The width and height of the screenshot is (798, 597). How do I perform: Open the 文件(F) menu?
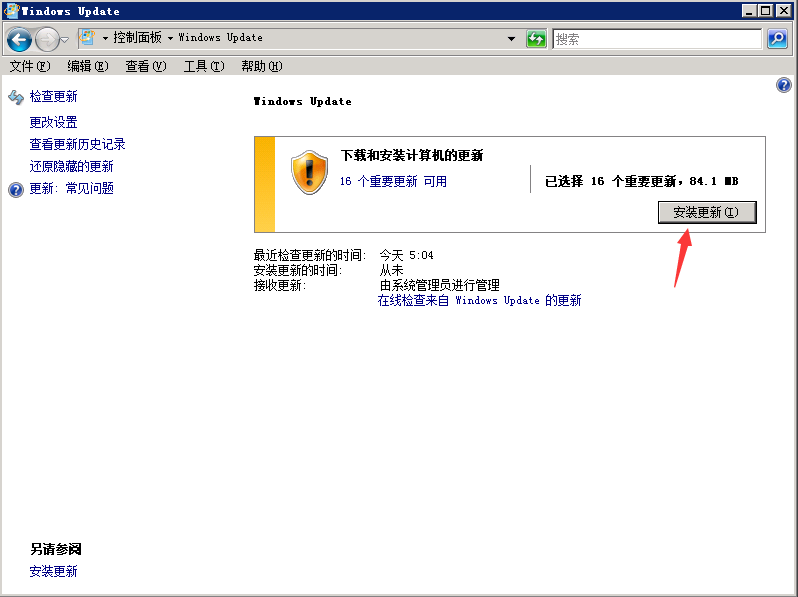point(30,66)
